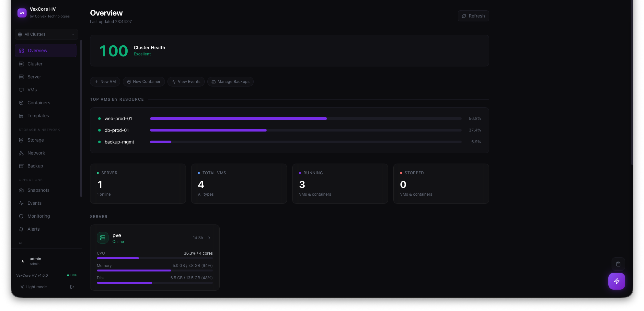Screen dimensions: 644x311
Task: Open the Cluster page
Action: click(46, 64)
